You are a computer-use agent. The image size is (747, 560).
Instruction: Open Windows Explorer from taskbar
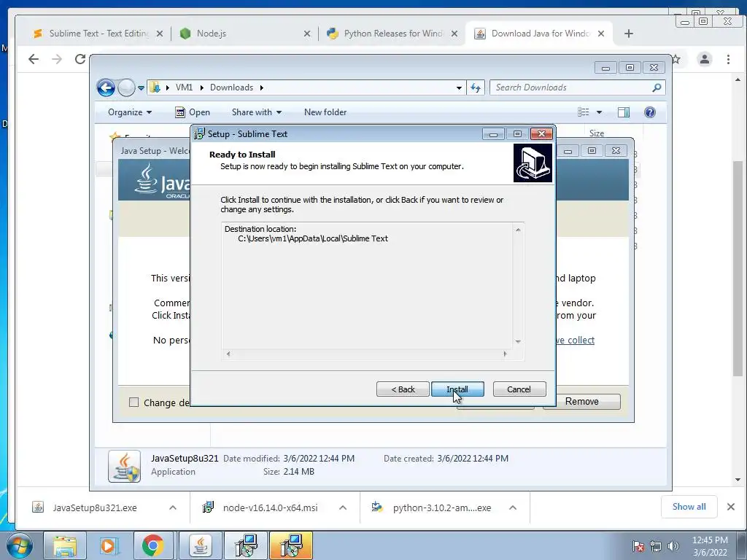tap(65, 545)
